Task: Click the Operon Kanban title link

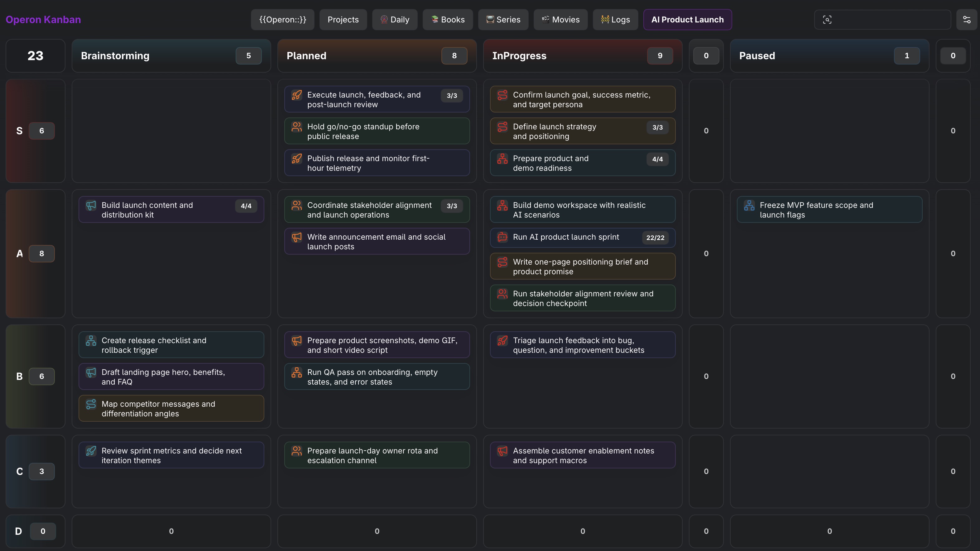Action: click(x=43, y=20)
